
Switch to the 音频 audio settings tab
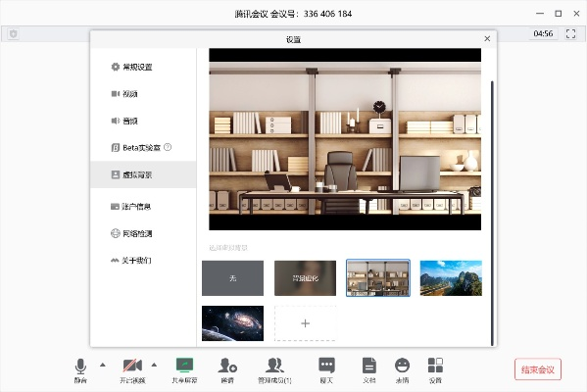pos(143,121)
